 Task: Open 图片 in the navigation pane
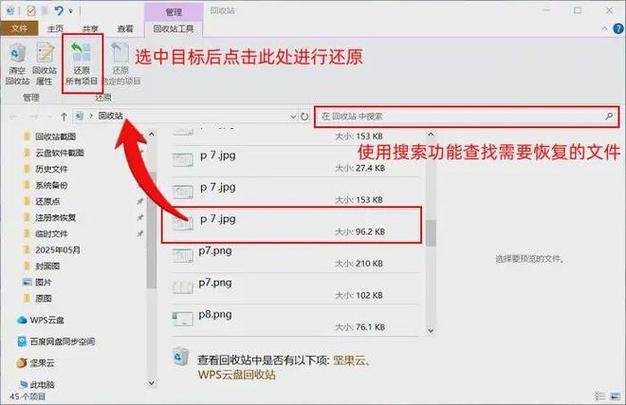point(43,282)
